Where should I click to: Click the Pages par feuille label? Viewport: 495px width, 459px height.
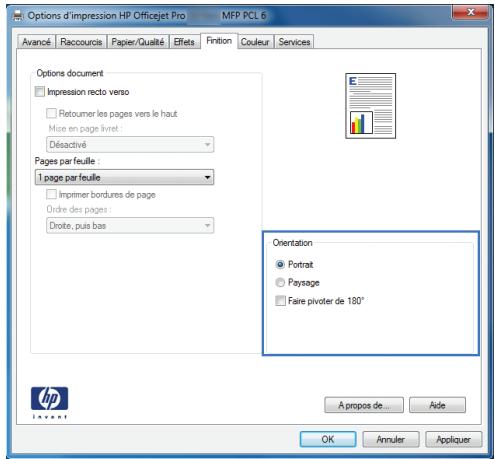(67, 161)
